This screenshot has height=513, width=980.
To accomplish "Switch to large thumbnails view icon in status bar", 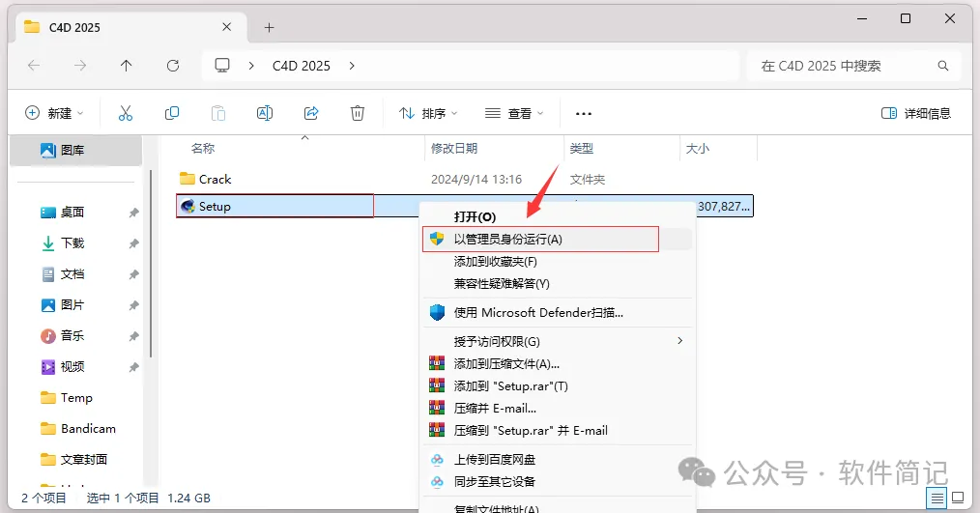I will click(x=958, y=498).
